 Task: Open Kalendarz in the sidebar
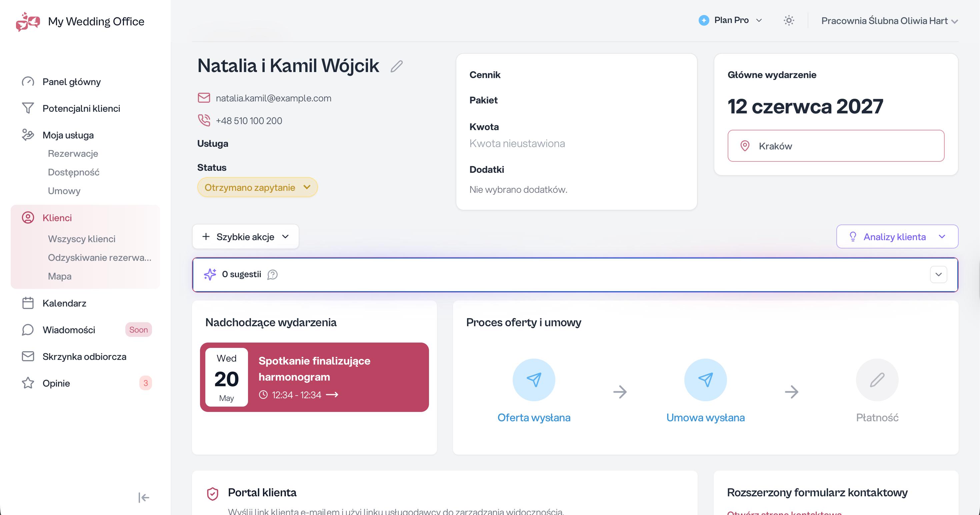64,303
